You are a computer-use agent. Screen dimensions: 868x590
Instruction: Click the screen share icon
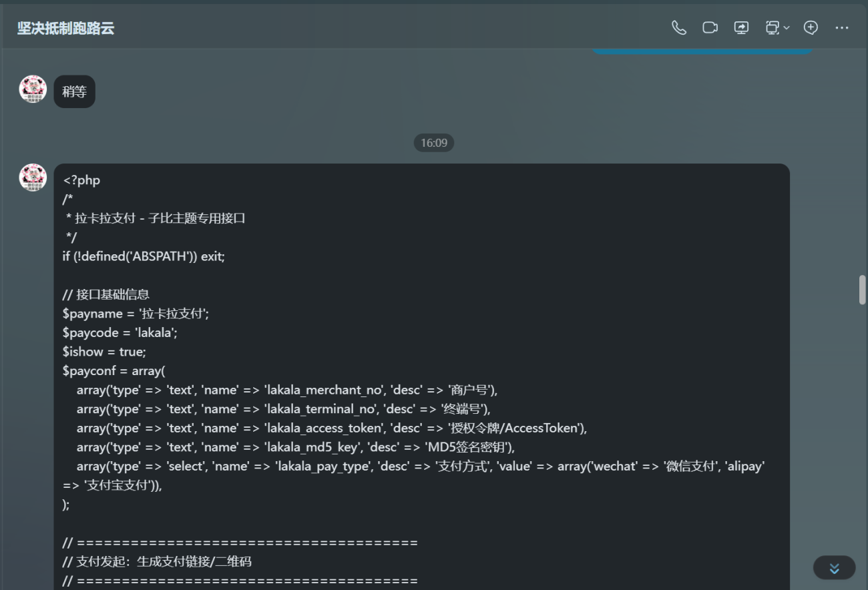741,27
